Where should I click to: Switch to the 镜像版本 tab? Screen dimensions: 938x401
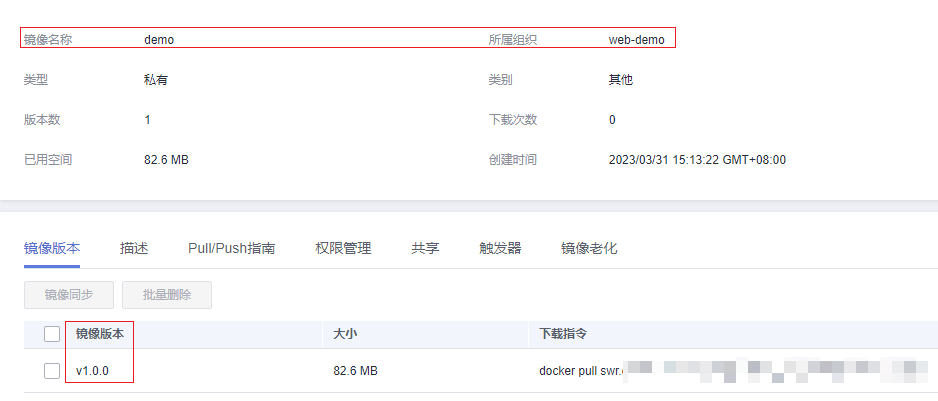(x=52, y=248)
